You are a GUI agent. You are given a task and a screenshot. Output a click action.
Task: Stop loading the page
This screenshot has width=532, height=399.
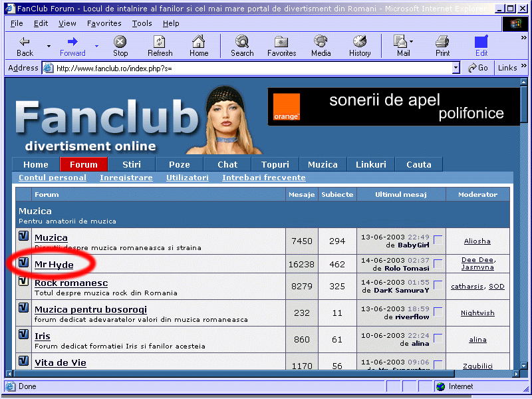(x=120, y=46)
